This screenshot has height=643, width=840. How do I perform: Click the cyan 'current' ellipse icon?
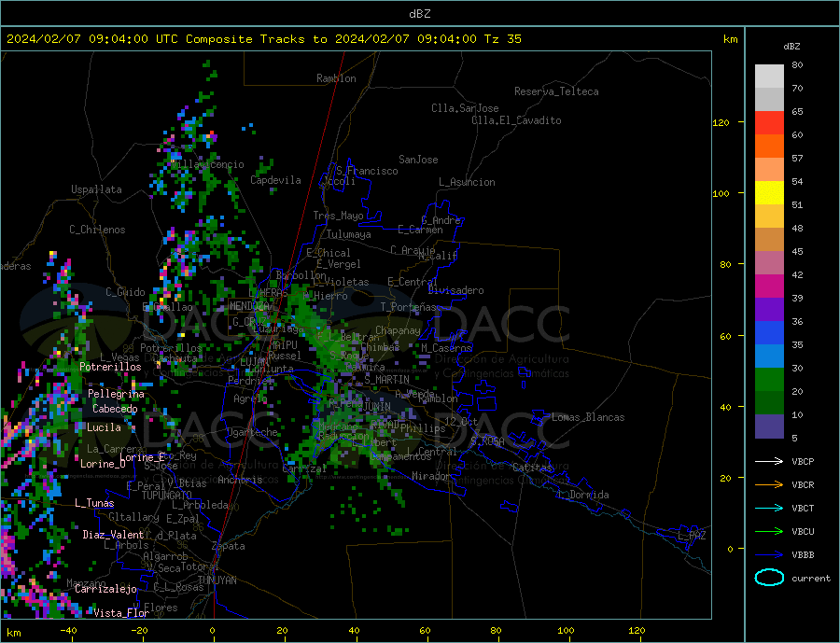point(769,578)
